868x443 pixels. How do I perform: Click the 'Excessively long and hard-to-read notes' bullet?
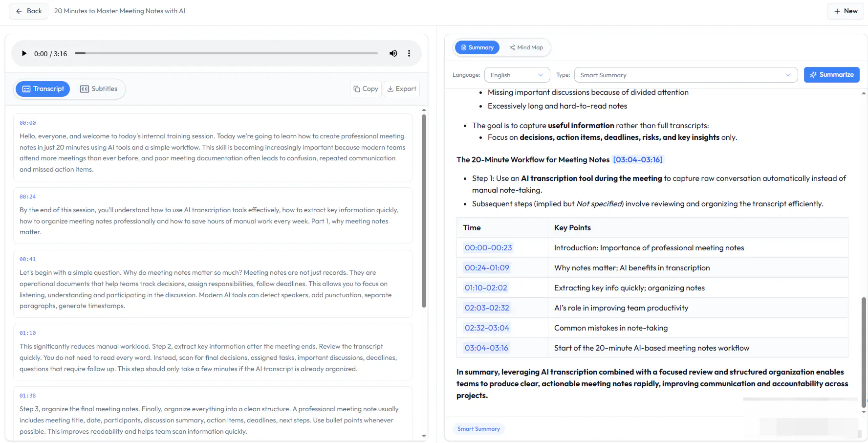(x=557, y=106)
